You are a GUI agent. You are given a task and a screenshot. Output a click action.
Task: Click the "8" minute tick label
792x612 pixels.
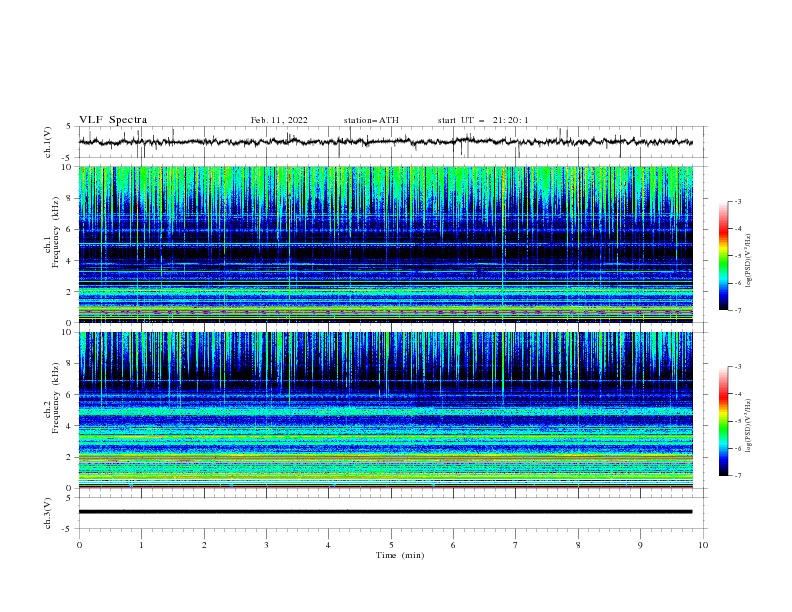pos(578,545)
